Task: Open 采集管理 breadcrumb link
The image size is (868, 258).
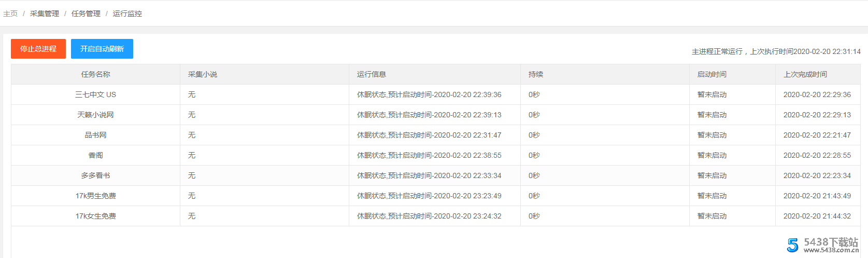Action: coord(45,13)
